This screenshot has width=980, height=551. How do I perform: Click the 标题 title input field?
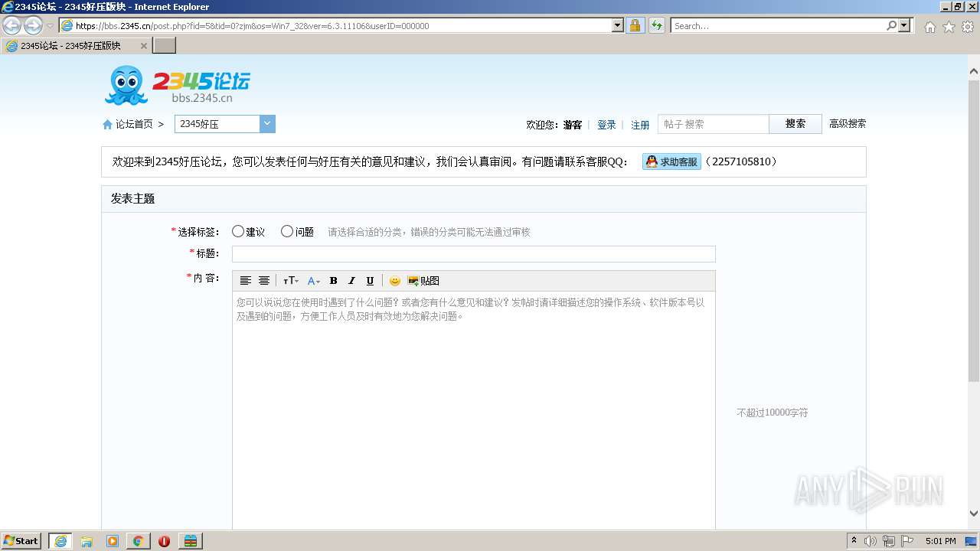pos(474,254)
